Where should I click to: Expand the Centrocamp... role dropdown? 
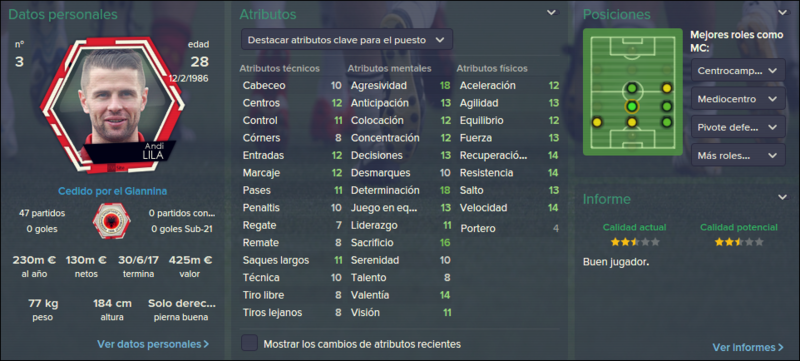pyautogui.click(x=738, y=70)
